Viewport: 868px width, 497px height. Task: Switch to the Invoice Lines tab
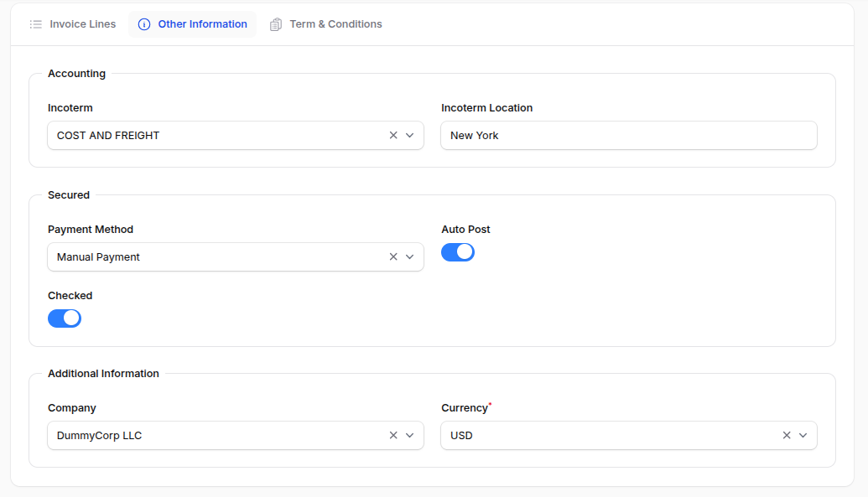pos(82,24)
